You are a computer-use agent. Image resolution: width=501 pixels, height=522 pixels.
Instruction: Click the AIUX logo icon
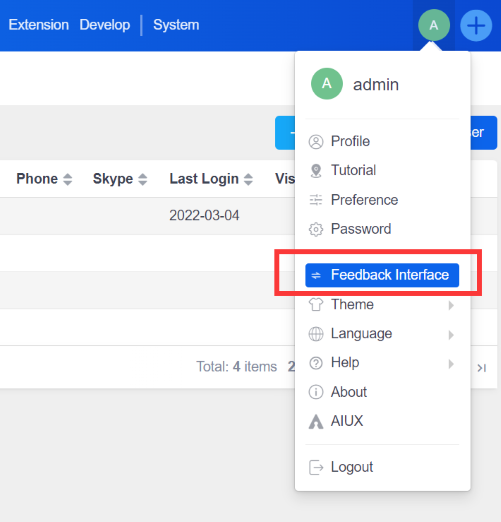point(316,421)
